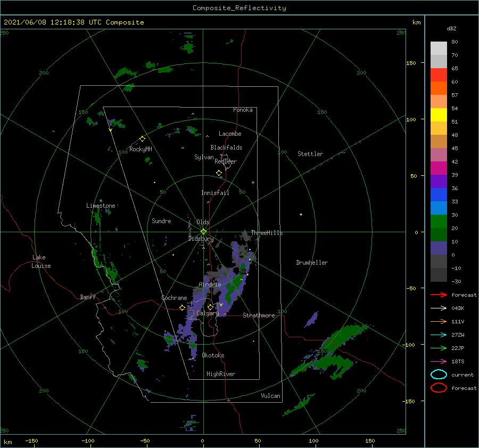Click the dBZ legend heading
The image size is (479, 448).
coord(451,28)
